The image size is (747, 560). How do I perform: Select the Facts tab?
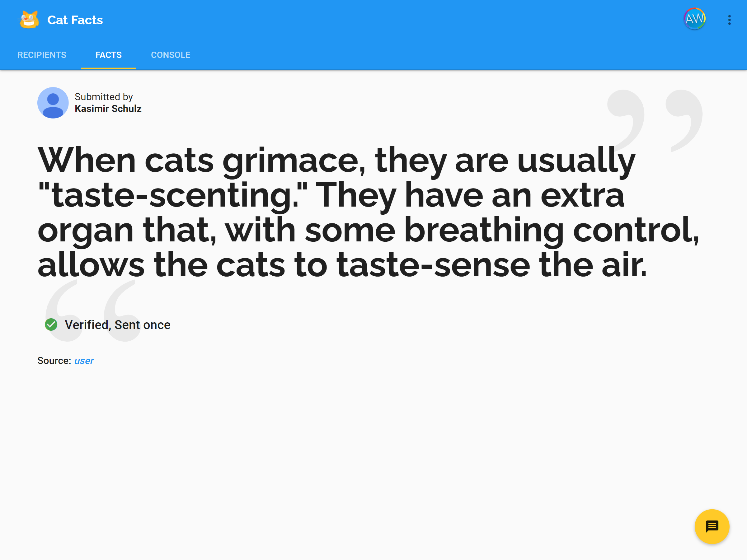108,55
